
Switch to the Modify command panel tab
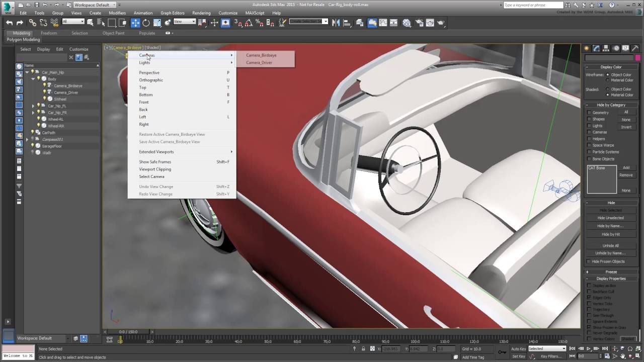coord(596,48)
